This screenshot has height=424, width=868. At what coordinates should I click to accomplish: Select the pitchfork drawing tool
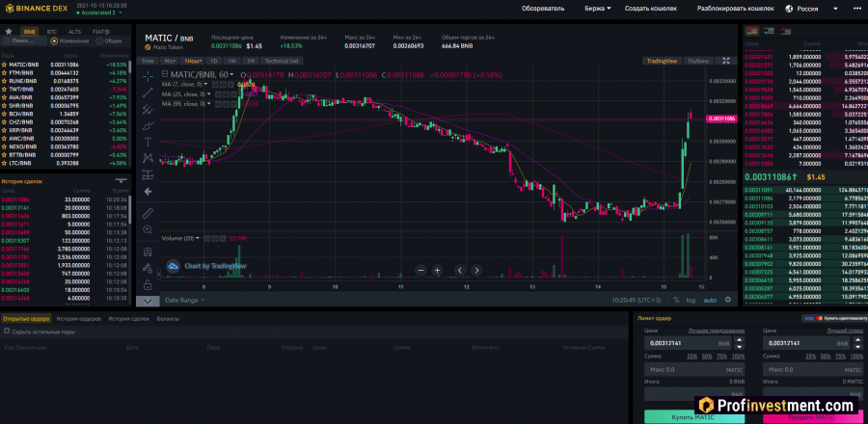click(148, 109)
